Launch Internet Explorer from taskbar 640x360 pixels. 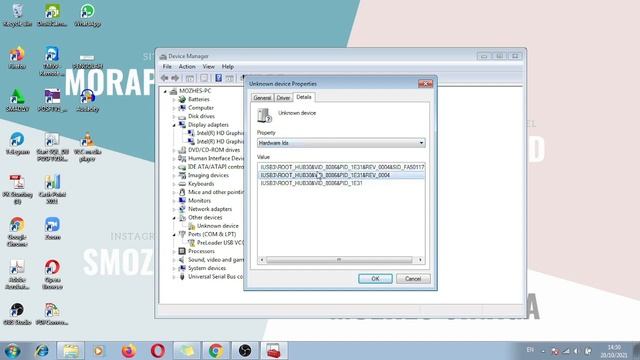42,351
